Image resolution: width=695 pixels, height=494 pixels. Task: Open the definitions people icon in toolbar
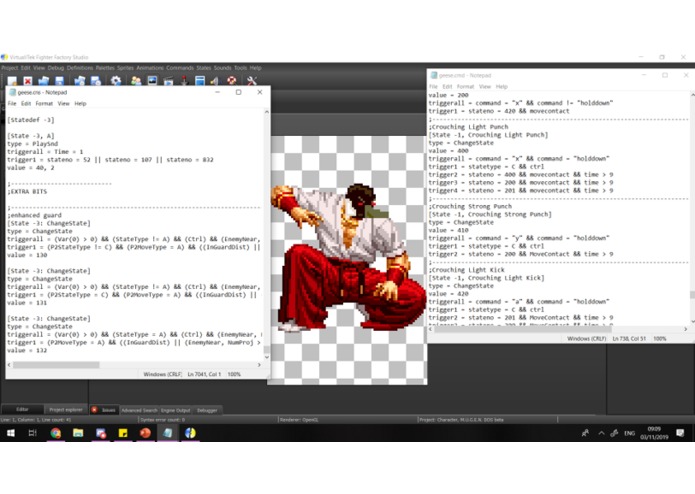(x=136, y=81)
